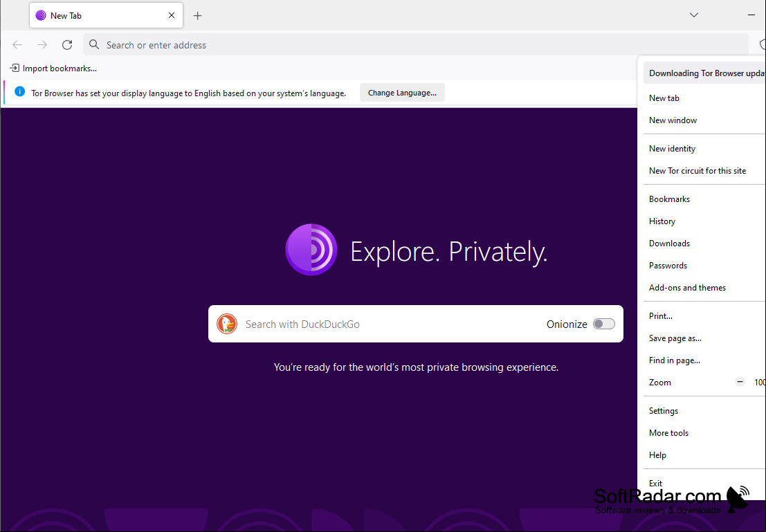Choose Print from the menu
Image resolution: width=766 pixels, height=532 pixels.
click(704, 316)
